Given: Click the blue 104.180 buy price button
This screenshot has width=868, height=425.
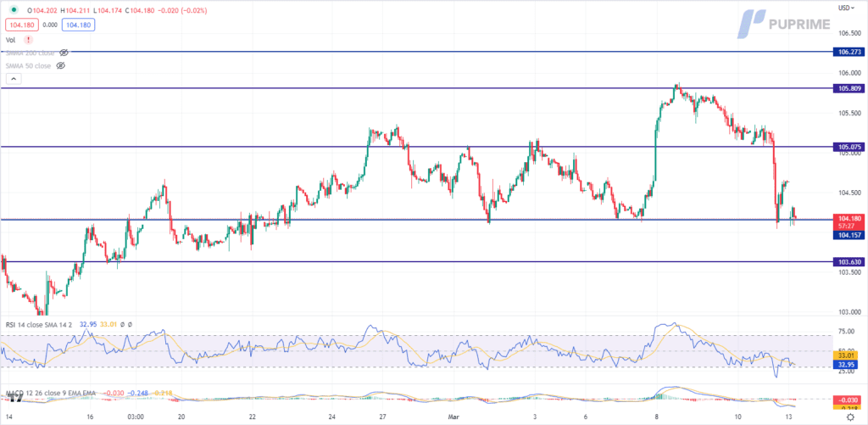Looking at the screenshot, I should tap(79, 25).
